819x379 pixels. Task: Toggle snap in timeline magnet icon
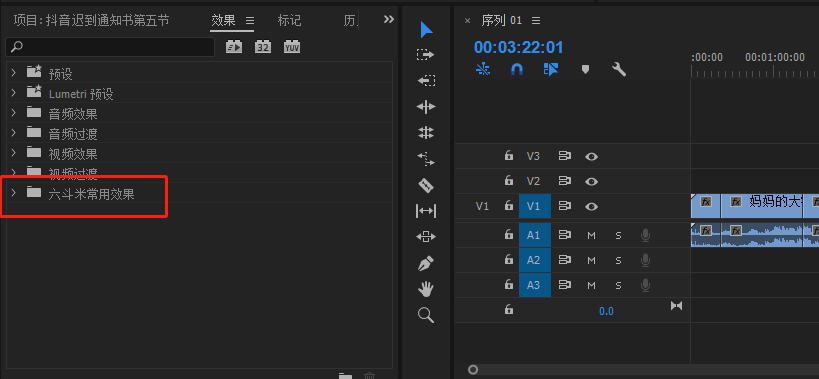(x=517, y=69)
